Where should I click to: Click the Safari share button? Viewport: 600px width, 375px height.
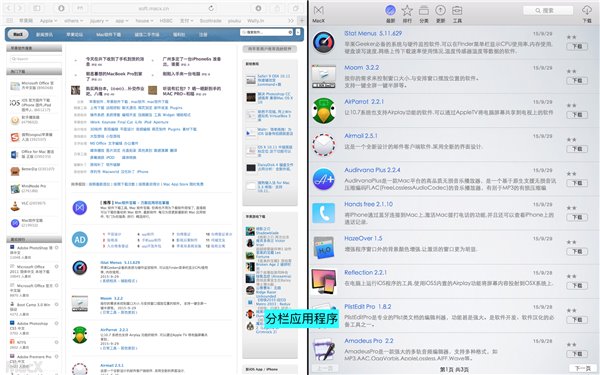277,8
